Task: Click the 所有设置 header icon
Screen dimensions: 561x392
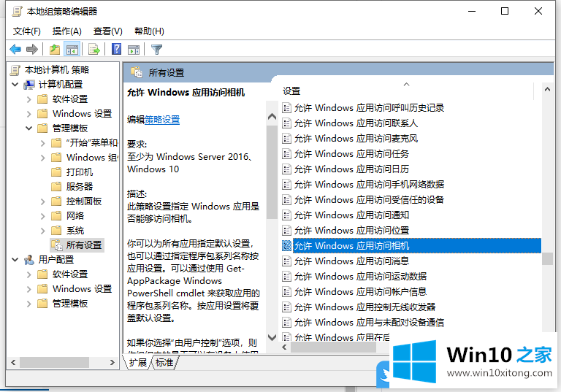Action: point(137,72)
